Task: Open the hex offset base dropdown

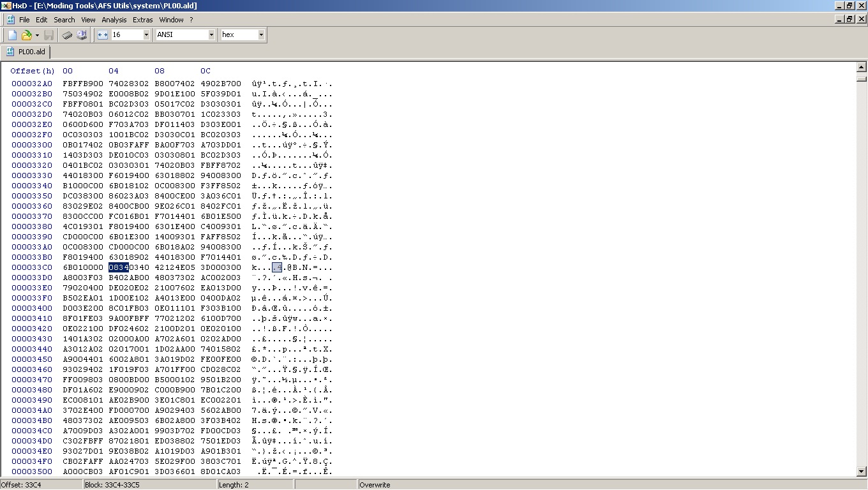Action: pyautogui.click(x=261, y=35)
